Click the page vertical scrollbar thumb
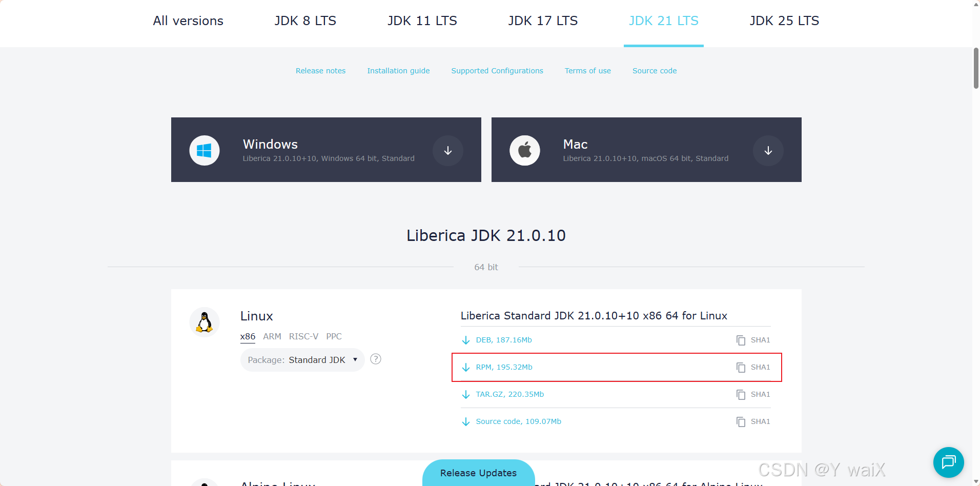980x486 pixels. (x=976, y=68)
